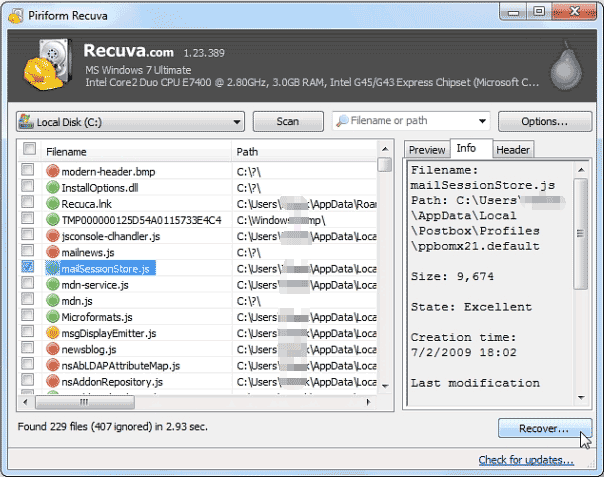Viewport: 604px width, 477px height.
Task: Click the red status icon for newsblog.js
Action: click(52, 349)
